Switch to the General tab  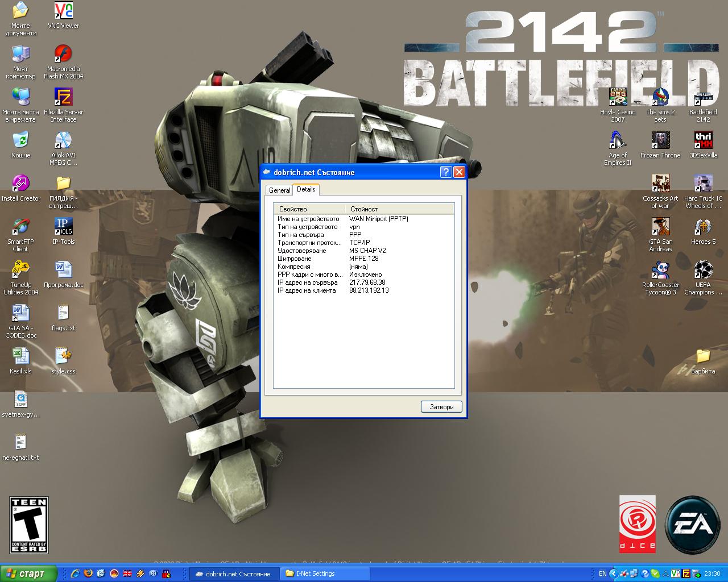279,190
